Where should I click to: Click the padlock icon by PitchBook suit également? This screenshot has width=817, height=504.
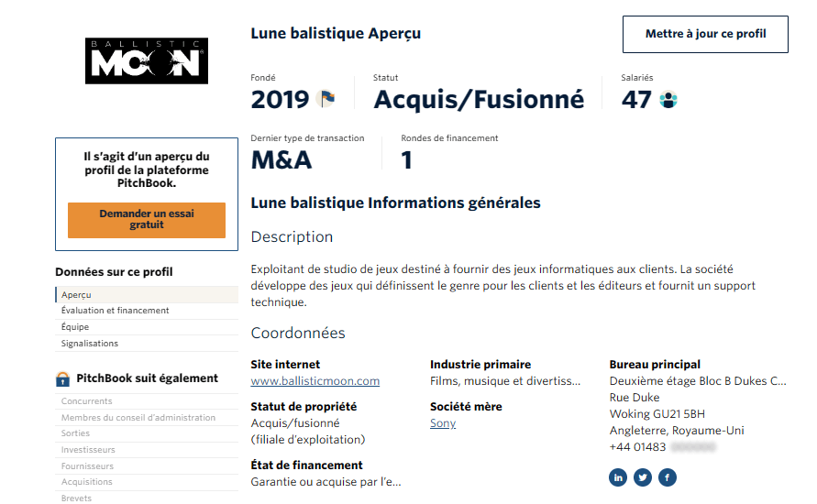pyautogui.click(x=63, y=378)
